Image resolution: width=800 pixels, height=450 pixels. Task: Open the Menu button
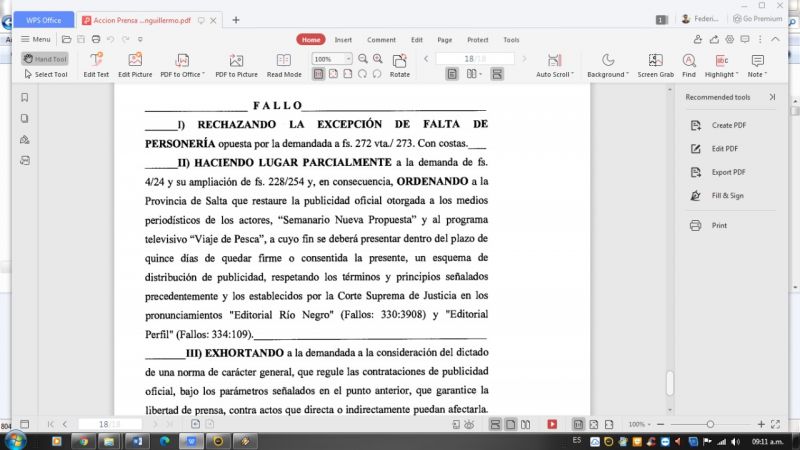36,39
